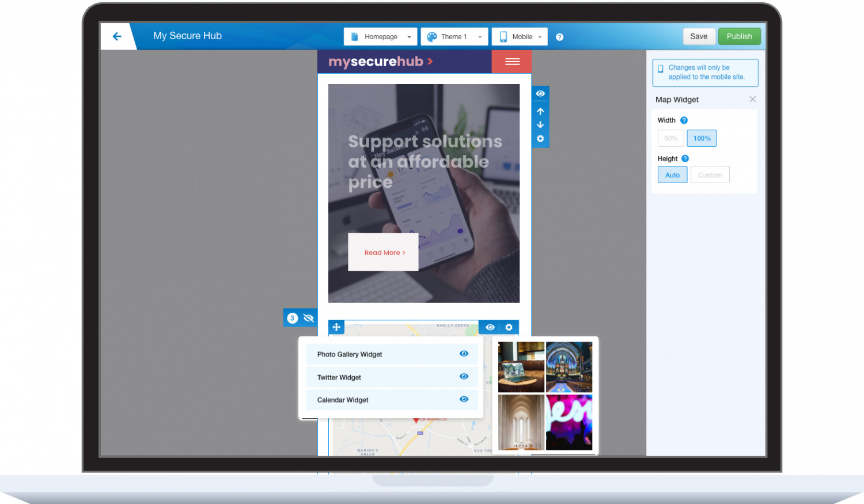The width and height of the screenshot is (864, 504).
Task: Click the Read More button
Action: click(384, 252)
